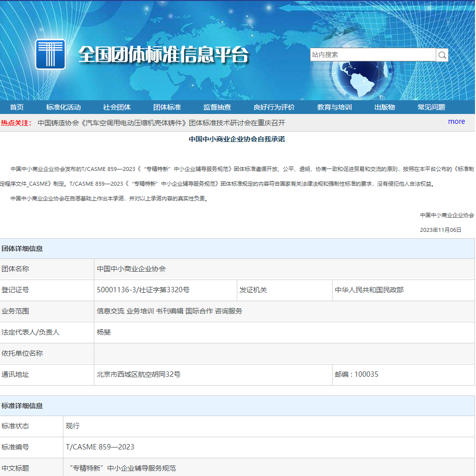Screen dimensions: 476x476
Task: Select 出版物 in the navigation bar
Action: [x=384, y=107]
